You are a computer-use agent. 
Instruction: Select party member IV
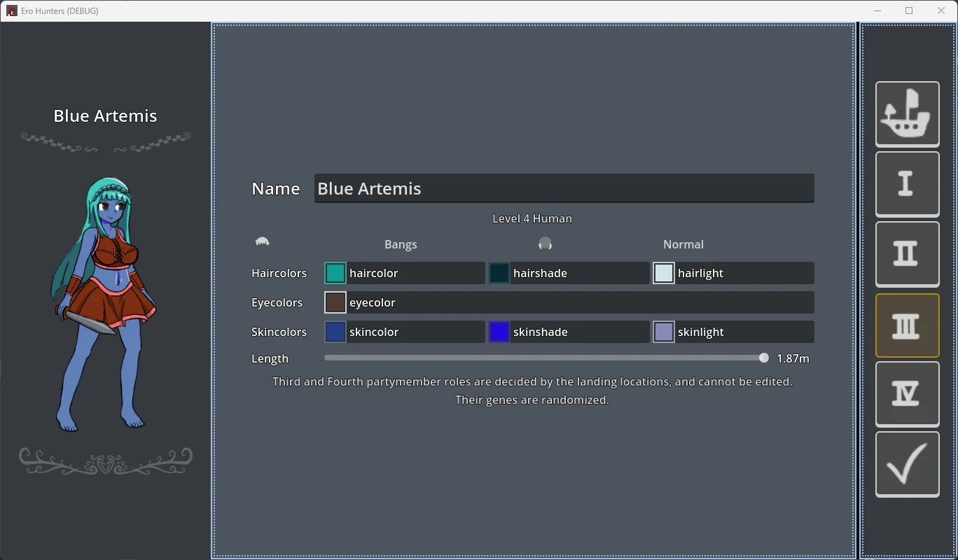pos(907,394)
